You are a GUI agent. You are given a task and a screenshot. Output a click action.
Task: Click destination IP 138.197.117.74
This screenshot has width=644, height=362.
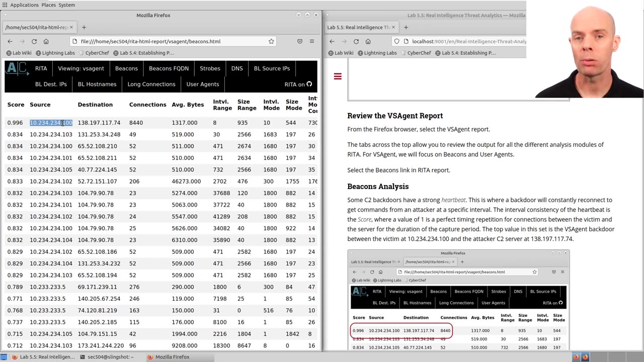99,123
